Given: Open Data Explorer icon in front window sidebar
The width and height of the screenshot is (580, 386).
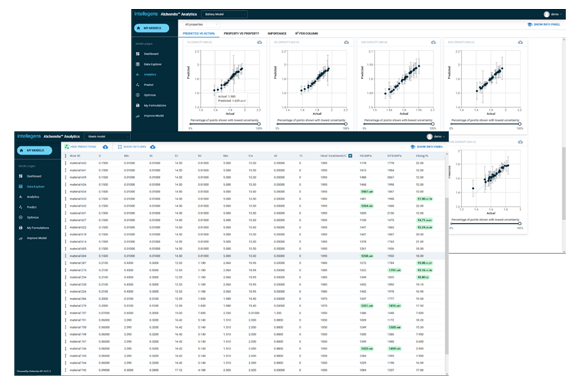Looking at the screenshot, I should (x=21, y=186).
